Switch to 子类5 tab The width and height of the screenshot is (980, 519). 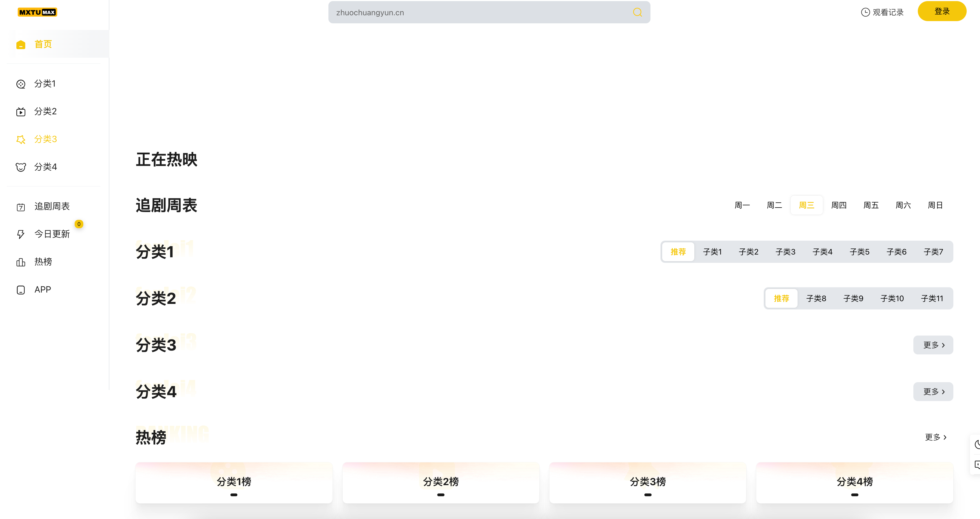tap(860, 252)
